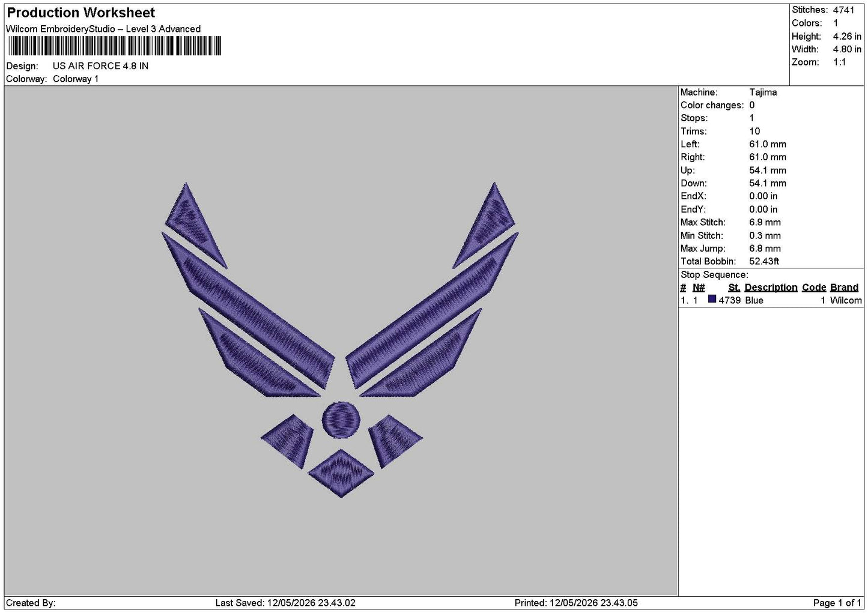
Task: Select the Total Bobbin value 52.43ft
Action: click(764, 261)
